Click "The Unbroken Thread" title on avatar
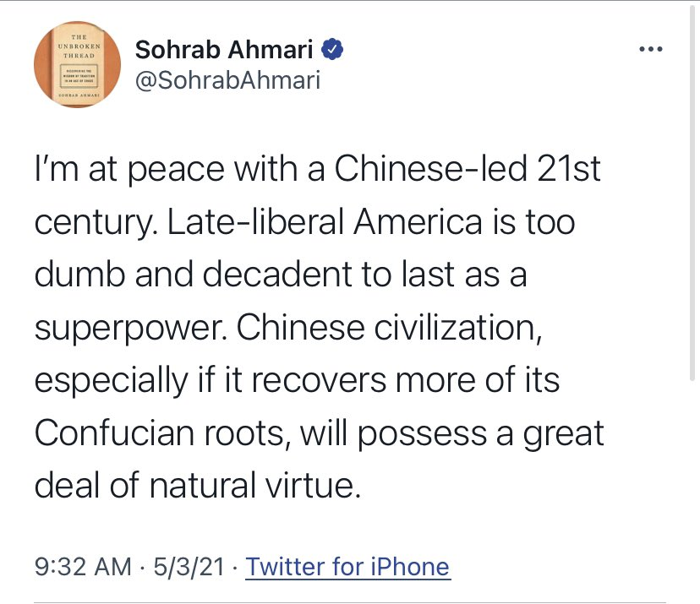700x604 pixels. [x=77, y=47]
